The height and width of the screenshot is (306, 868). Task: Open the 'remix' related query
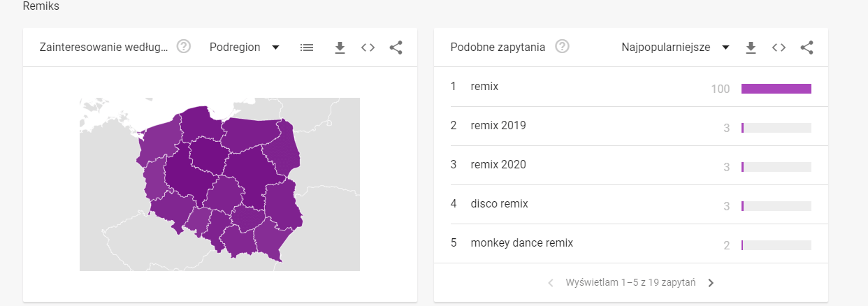click(x=484, y=87)
